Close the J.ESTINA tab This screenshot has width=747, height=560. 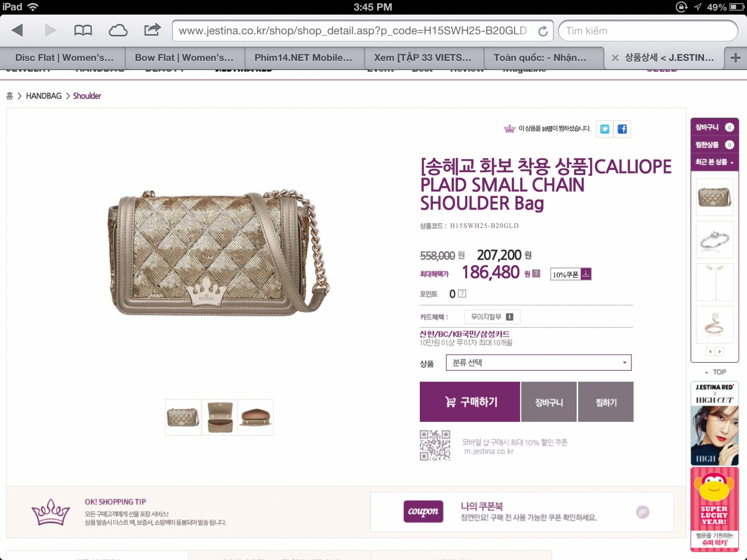(615, 58)
